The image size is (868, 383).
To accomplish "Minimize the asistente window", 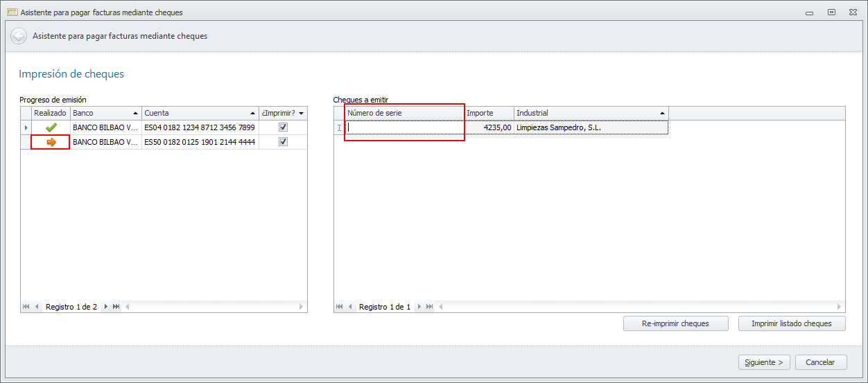I will pyautogui.click(x=809, y=12).
